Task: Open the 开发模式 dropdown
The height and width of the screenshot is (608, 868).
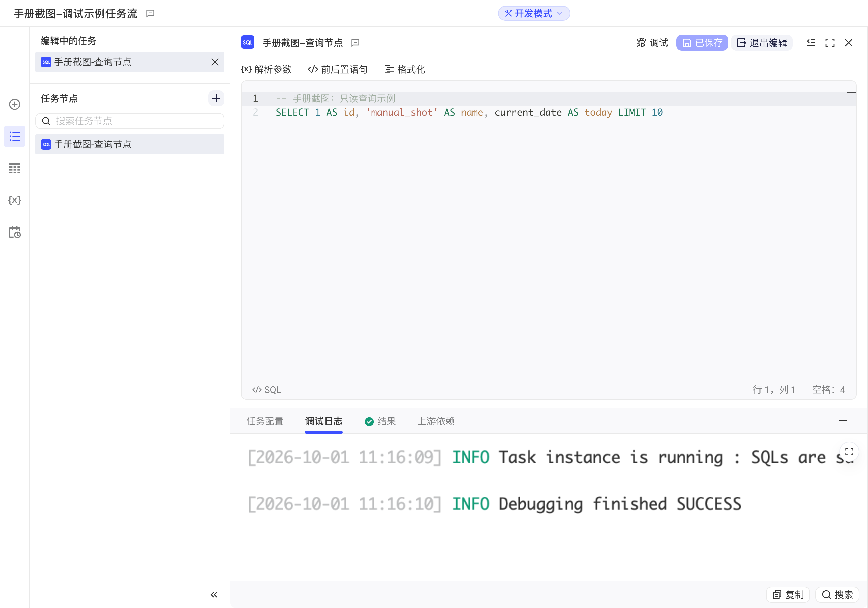Action: (534, 14)
